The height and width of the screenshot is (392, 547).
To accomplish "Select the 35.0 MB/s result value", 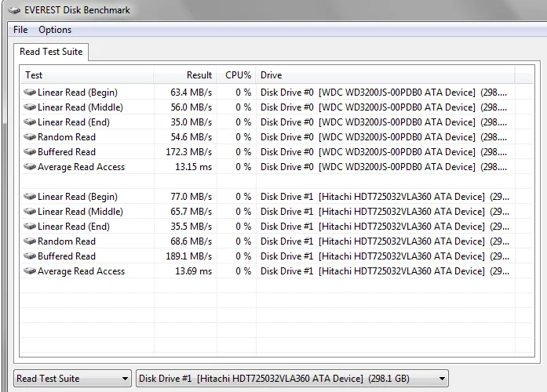I will [191, 122].
